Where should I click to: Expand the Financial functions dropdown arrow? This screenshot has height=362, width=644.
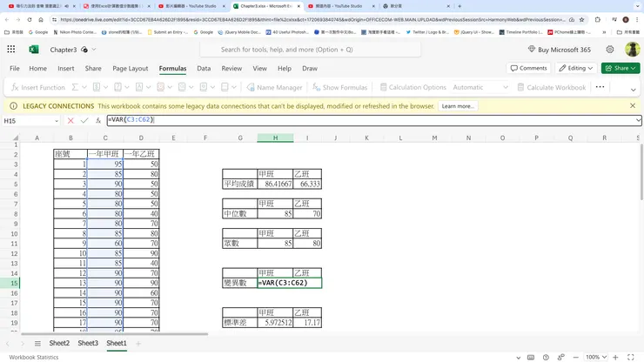[x=105, y=87]
